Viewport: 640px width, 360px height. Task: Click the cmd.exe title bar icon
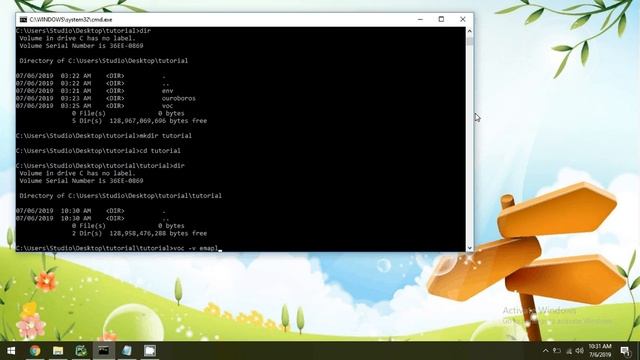[x=23, y=19]
